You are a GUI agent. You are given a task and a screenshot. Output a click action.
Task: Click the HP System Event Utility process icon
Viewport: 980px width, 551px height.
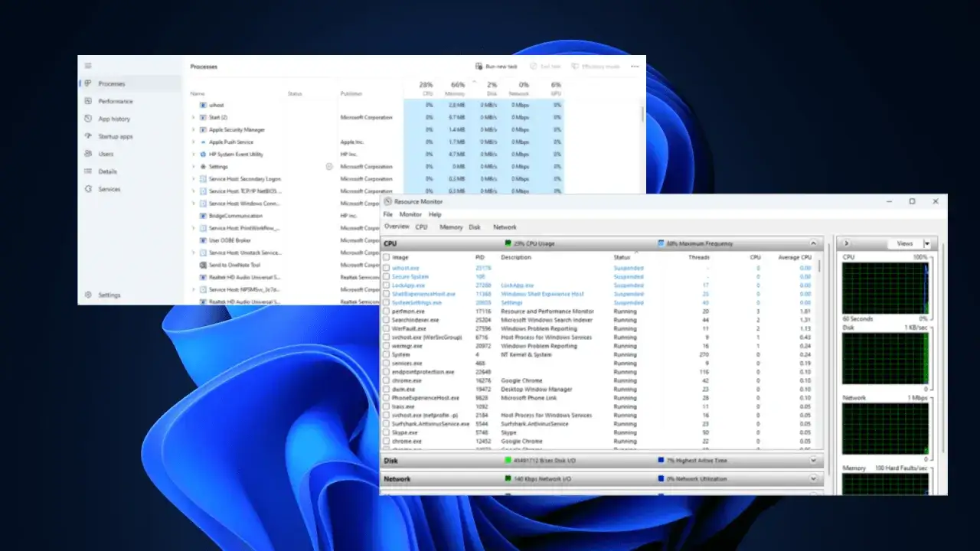pos(203,154)
